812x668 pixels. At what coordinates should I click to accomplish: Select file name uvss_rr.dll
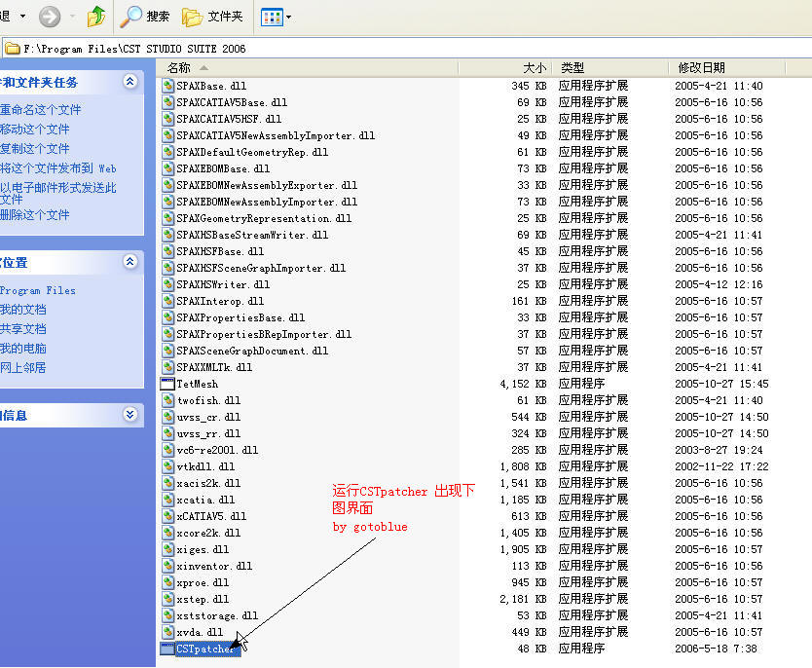pos(208,433)
